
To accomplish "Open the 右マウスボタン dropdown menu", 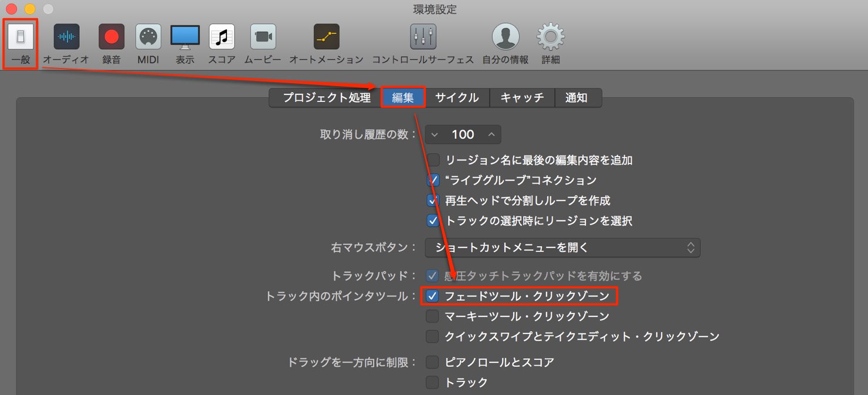I will click(x=562, y=247).
